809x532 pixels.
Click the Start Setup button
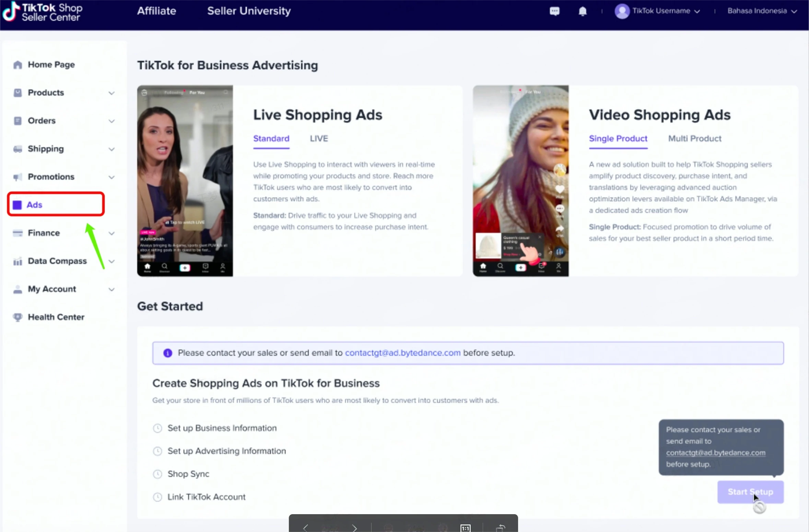point(750,492)
